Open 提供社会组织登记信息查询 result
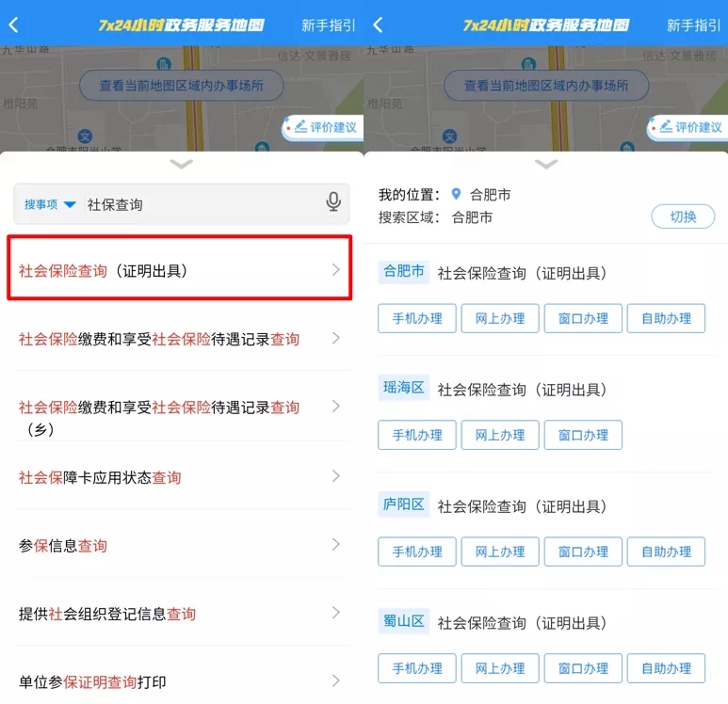728x704 pixels. (x=181, y=614)
